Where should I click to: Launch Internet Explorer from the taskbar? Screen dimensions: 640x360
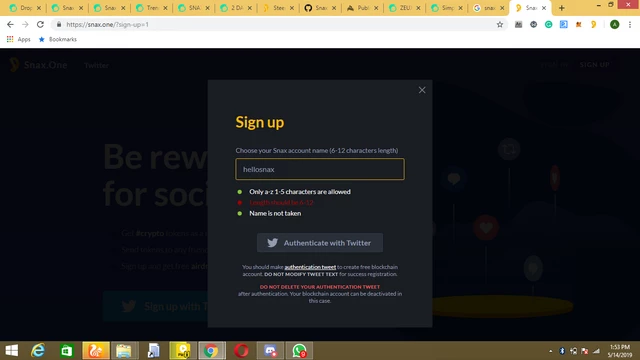click(38, 351)
